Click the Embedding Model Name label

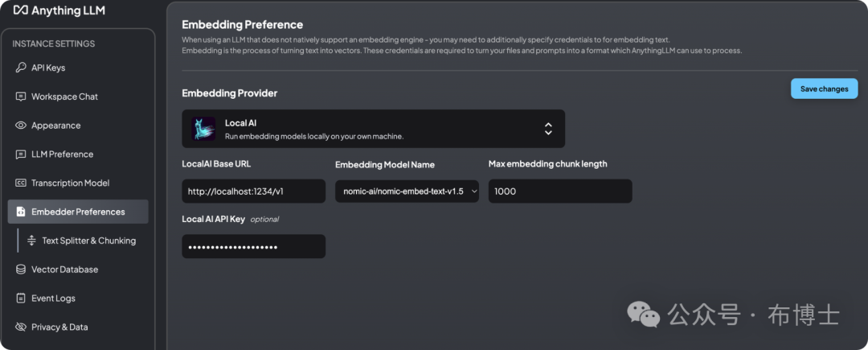385,164
